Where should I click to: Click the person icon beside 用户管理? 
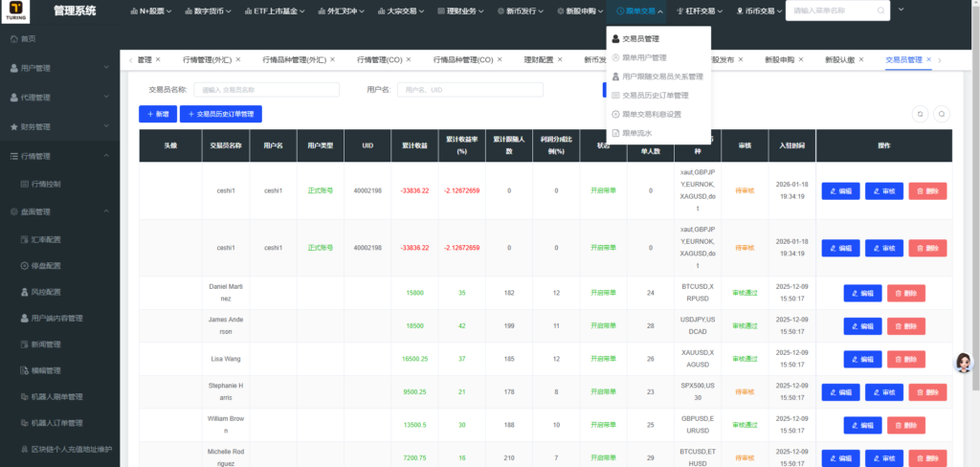pos(14,68)
